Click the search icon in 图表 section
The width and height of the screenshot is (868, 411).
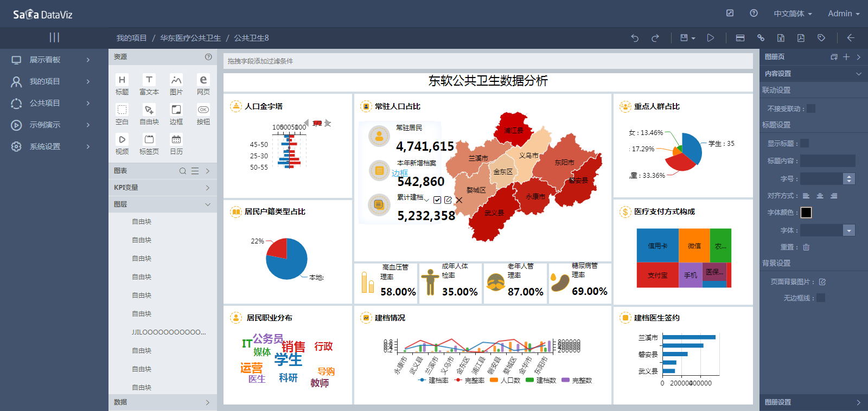183,171
